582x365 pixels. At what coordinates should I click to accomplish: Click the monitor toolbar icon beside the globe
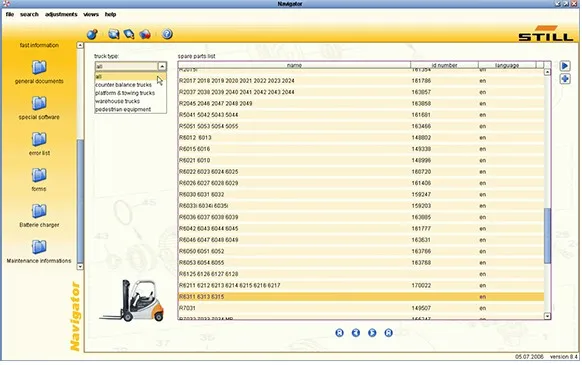pyautogui.click(x=114, y=34)
